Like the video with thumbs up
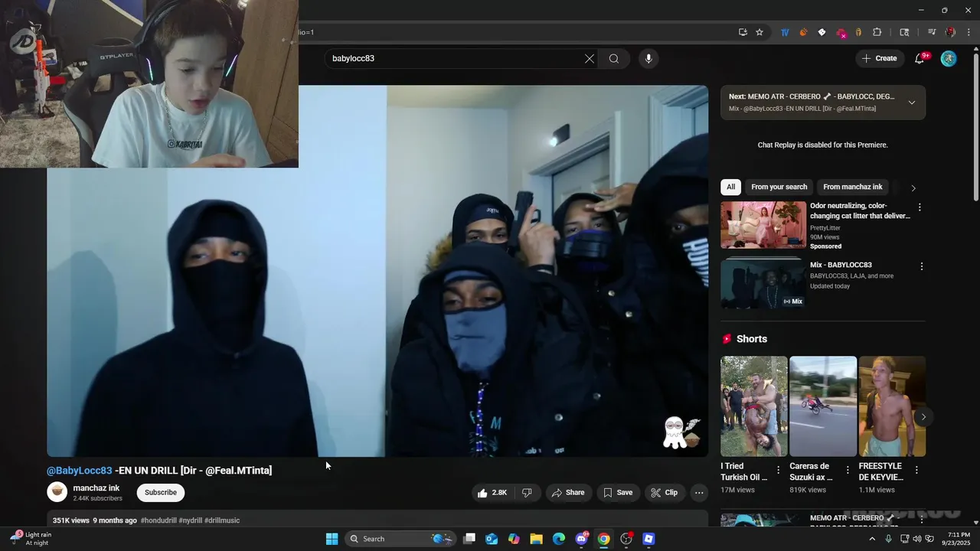The image size is (980, 551). coord(492,493)
